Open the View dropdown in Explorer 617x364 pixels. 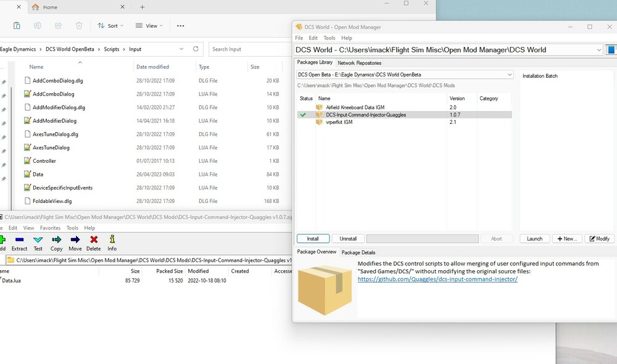coord(149,25)
